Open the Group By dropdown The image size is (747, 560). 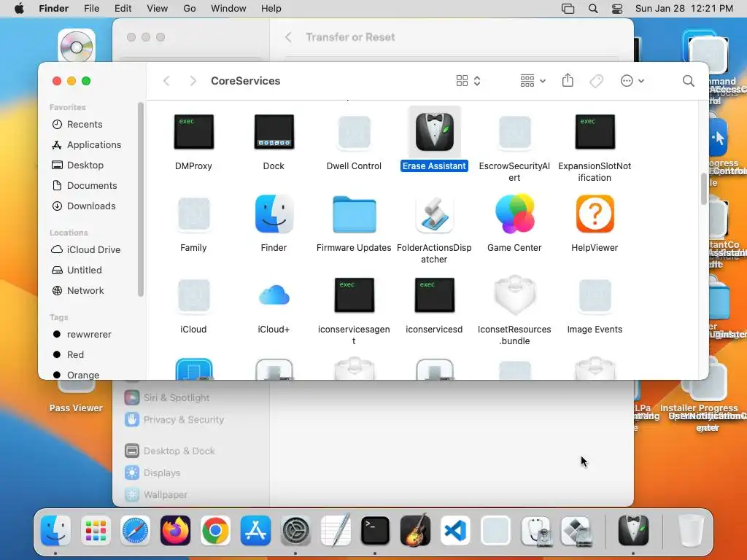click(533, 81)
